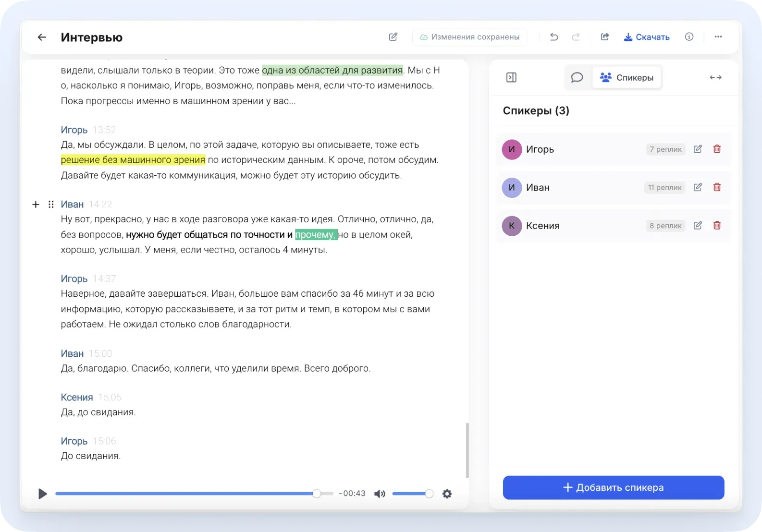Click highlighted phrase 'решение без машинного зрения'
762x532 pixels.
[x=133, y=160]
